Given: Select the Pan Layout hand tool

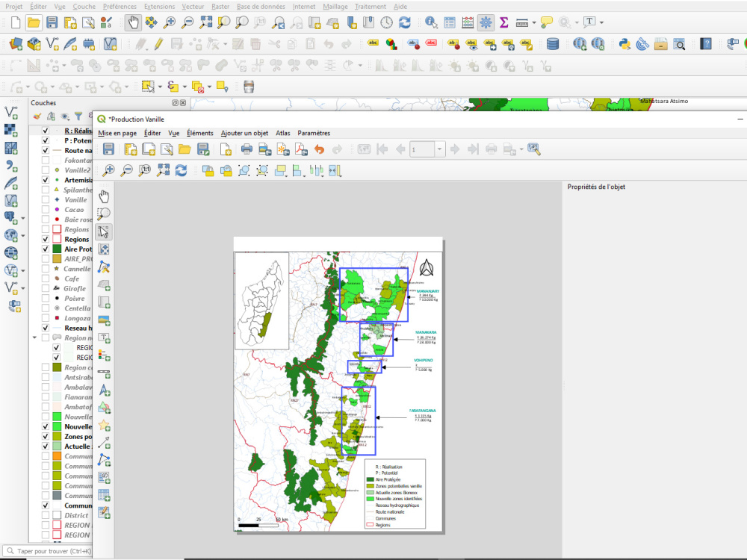Looking at the screenshot, I should point(104,196).
